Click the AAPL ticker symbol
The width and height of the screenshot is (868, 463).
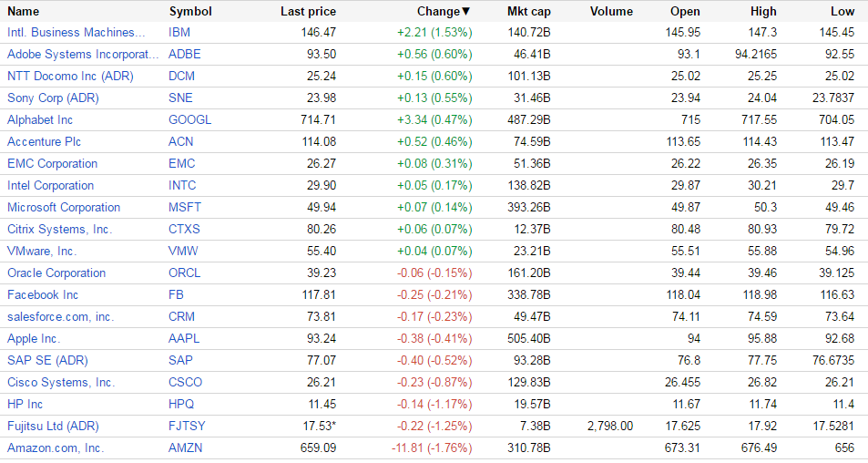(185, 338)
